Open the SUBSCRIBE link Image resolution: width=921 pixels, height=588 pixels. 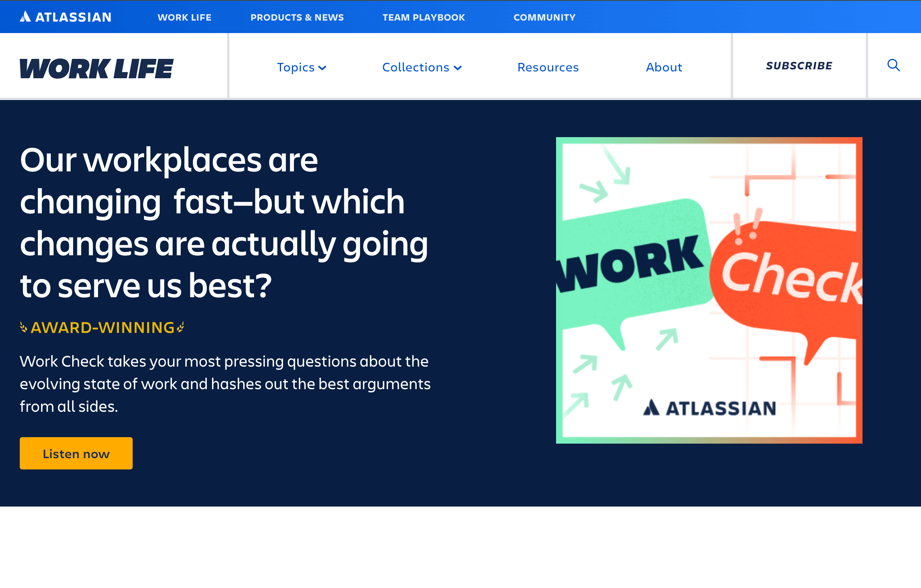[798, 66]
